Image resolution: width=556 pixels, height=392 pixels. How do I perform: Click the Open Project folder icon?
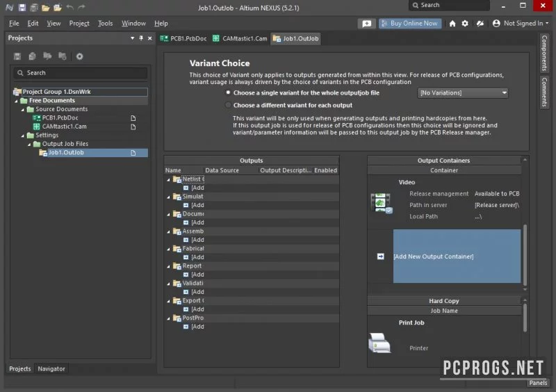tap(58, 7)
